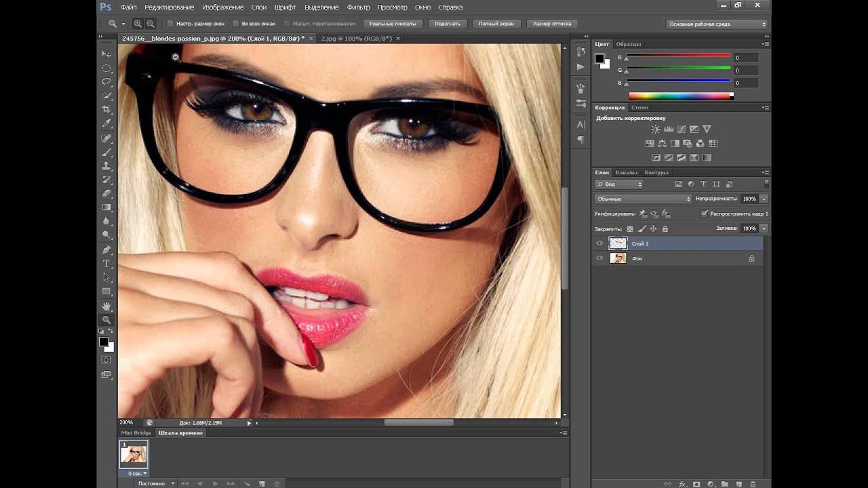Select the Lasso tool

click(106, 82)
